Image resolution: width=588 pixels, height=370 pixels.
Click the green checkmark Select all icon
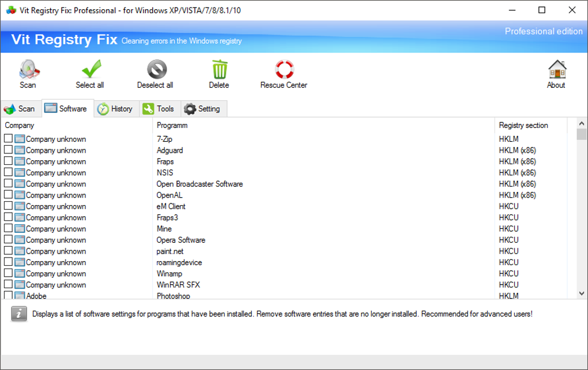(x=91, y=69)
